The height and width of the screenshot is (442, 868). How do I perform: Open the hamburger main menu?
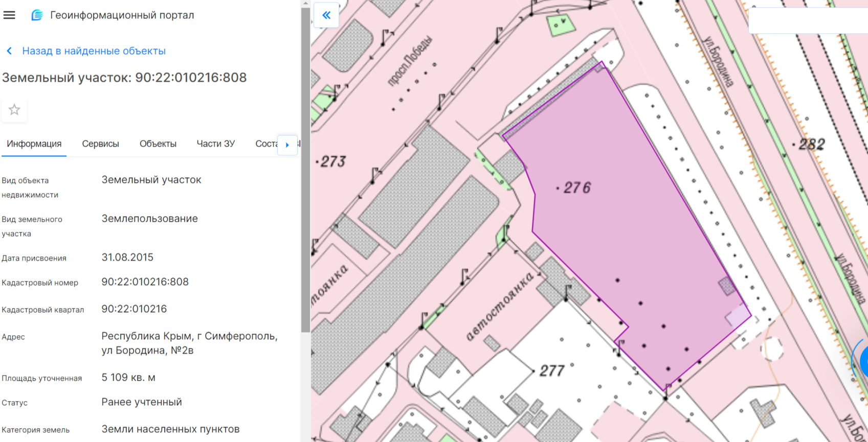(9, 15)
